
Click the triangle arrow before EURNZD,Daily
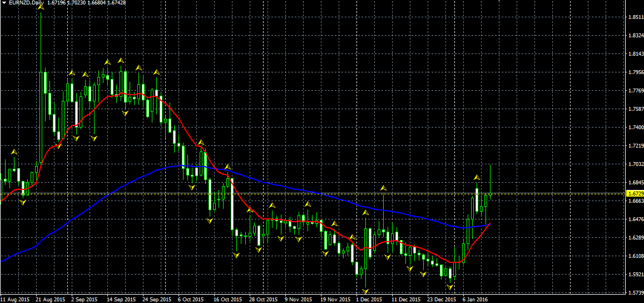click(x=3, y=2)
